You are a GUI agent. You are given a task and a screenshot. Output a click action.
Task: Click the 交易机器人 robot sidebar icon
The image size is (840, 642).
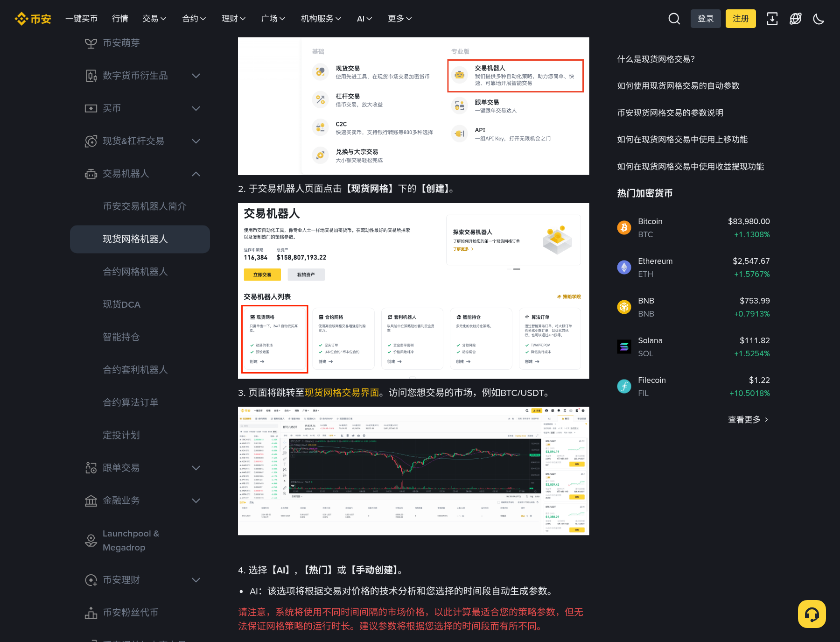tap(91, 174)
